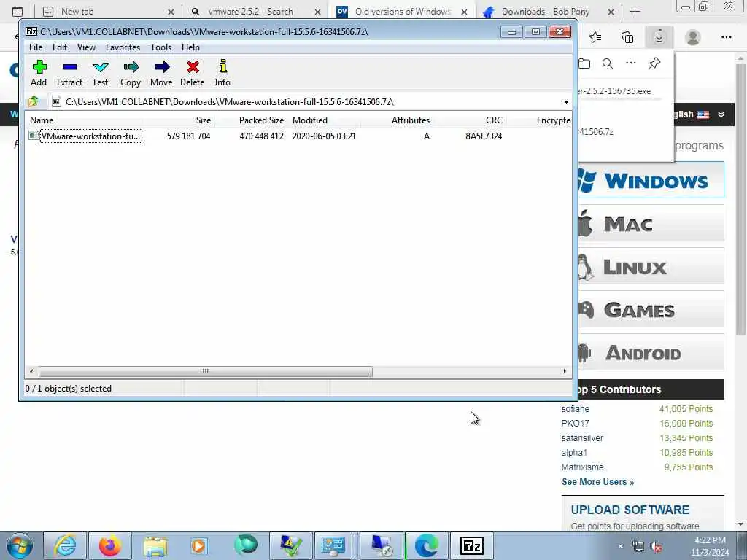Viewport: 747px width, 560px height.
Task: Select the Copy toolbar icon
Action: point(131,73)
